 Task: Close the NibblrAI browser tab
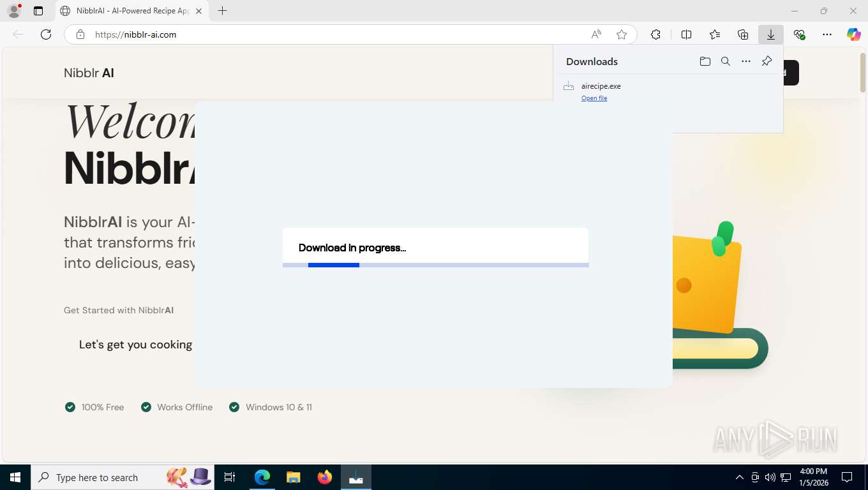[198, 11]
